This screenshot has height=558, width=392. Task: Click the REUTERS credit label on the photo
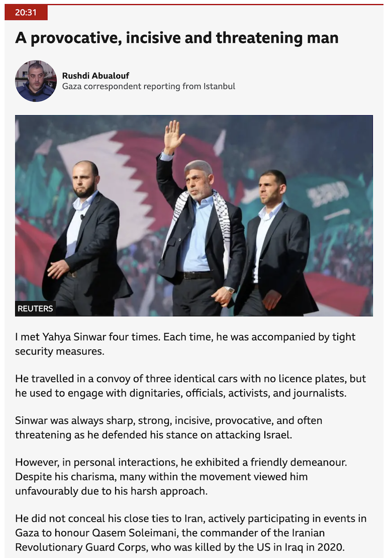pos(35,309)
